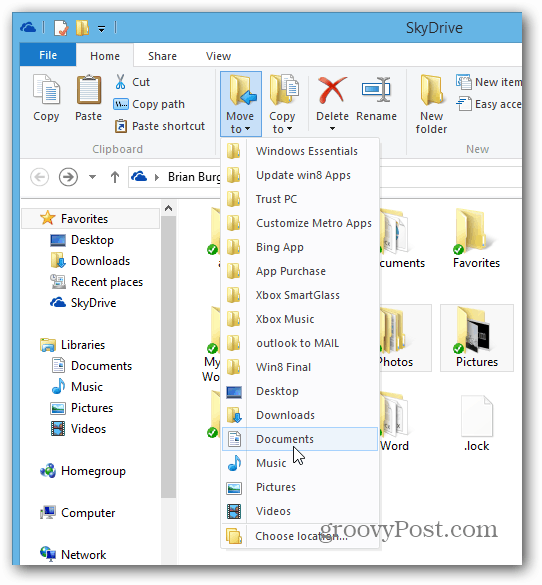Click the Forward navigation arrow
This screenshot has height=585, width=542.
[68, 177]
